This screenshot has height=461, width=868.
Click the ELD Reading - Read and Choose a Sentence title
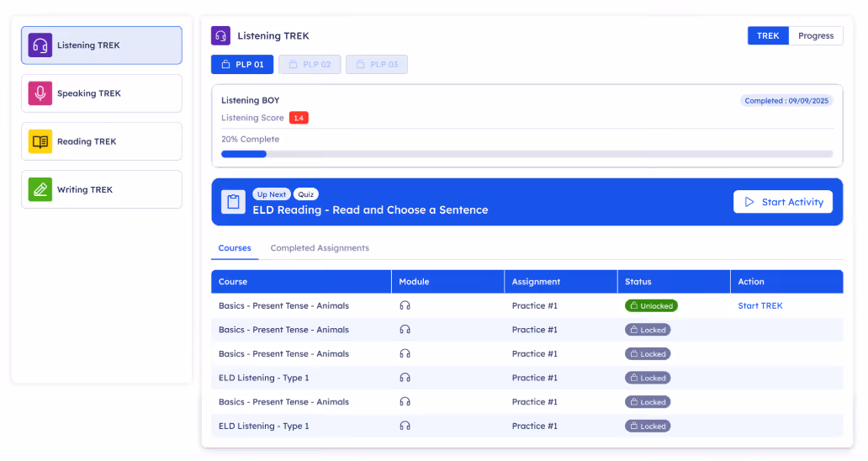(370, 209)
